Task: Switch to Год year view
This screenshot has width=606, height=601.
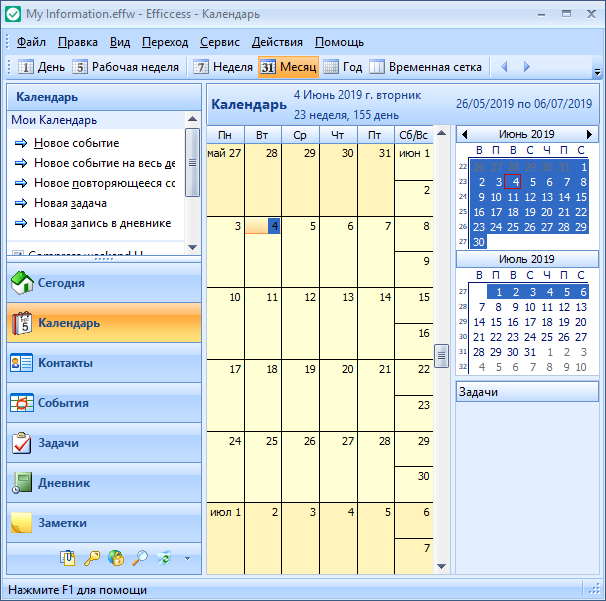Action: pos(342,67)
